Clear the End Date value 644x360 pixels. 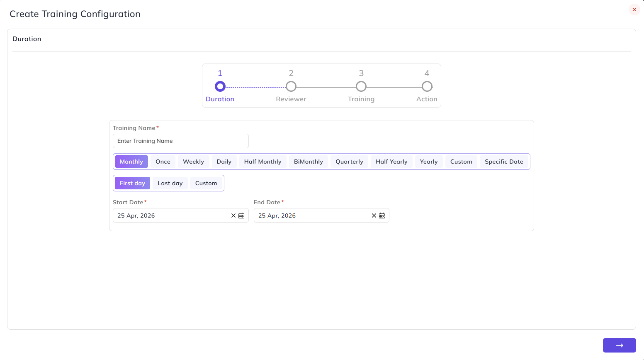(374, 216)
